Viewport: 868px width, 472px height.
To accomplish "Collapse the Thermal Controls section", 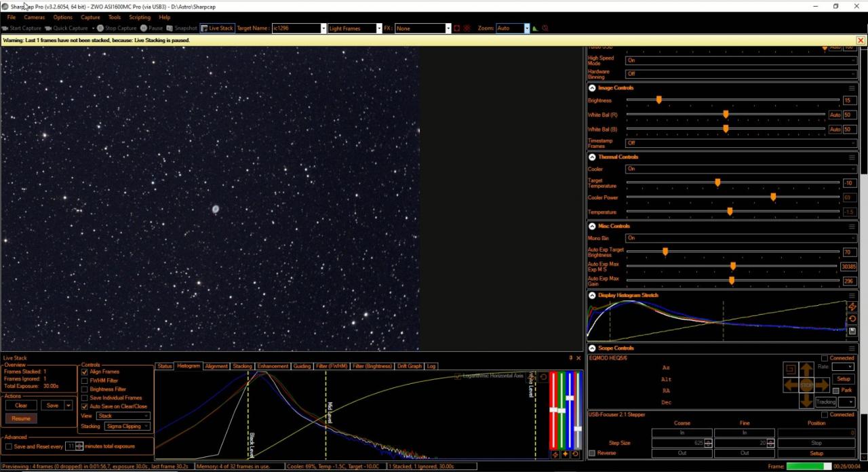I will click(x=592, y=157).
